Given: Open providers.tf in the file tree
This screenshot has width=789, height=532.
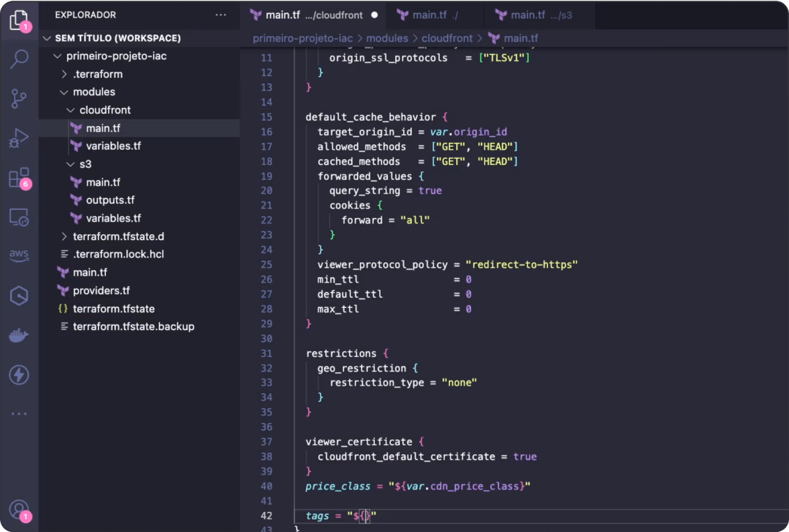Looking at the screenshot, I should [x=101, y=290].
